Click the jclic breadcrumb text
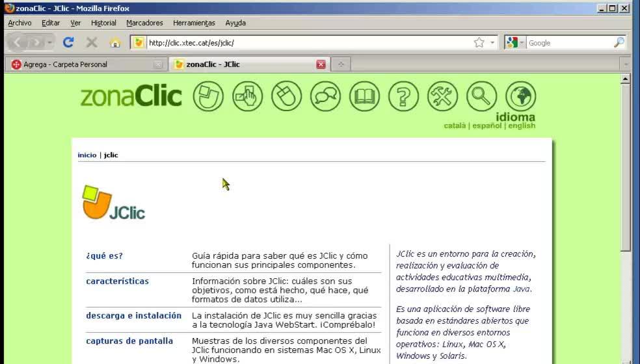 (x=111, y=155)
